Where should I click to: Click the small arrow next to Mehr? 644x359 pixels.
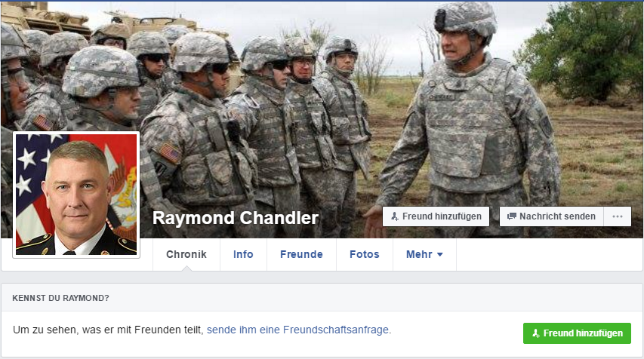[x=440, y=255]
